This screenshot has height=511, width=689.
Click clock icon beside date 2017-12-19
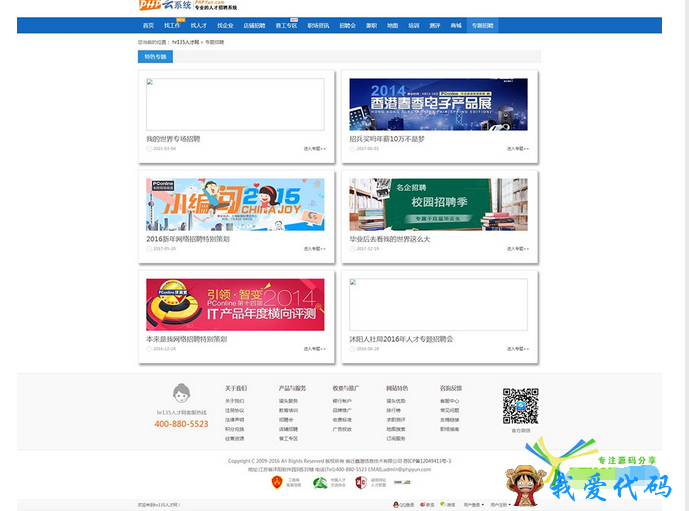pyautogui.click(x=352, y=249)
